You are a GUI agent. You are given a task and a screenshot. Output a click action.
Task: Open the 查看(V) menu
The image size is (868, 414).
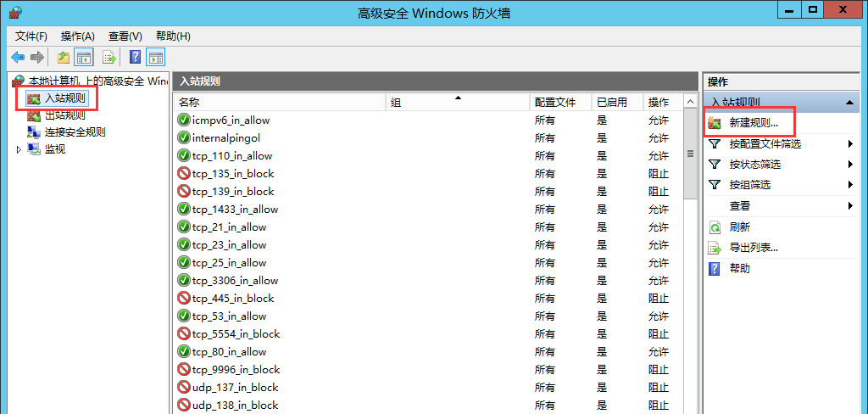click(x=125, y=36)
